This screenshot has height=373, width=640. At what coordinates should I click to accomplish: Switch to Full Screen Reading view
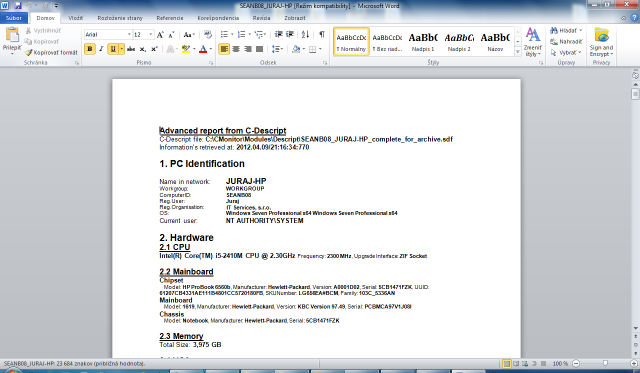(x=516, y=363)
